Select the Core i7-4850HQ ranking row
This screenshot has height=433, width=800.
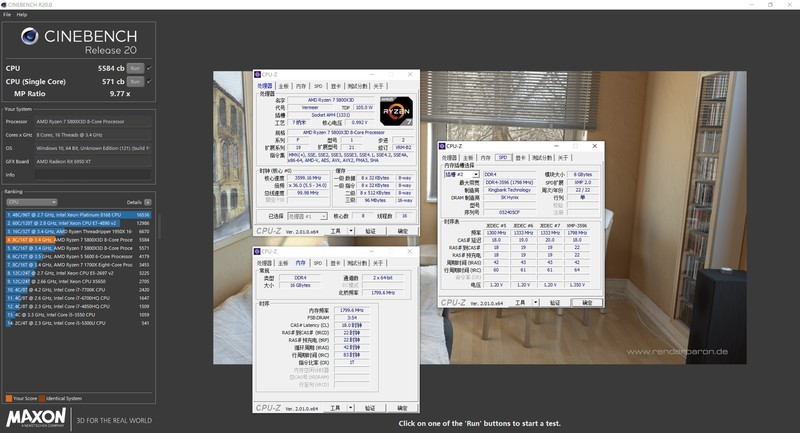(x=79, y=307)
